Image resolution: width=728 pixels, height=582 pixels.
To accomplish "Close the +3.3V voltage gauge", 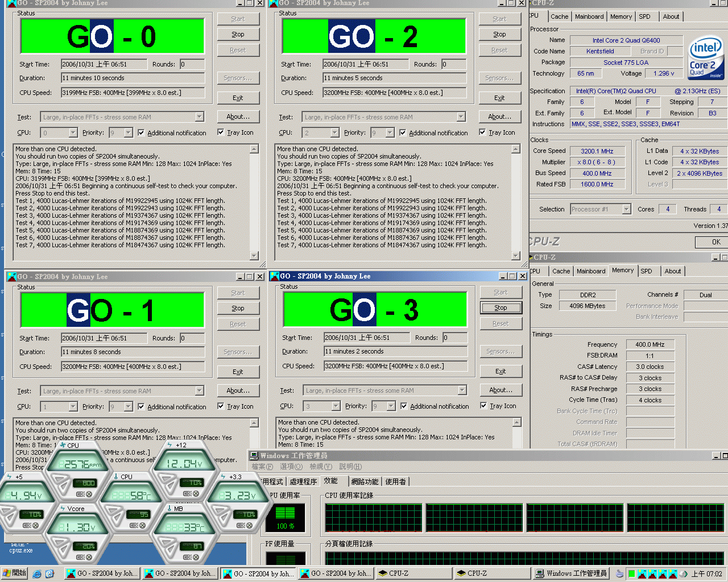I will pyautogui.click(x=249, y=525).
